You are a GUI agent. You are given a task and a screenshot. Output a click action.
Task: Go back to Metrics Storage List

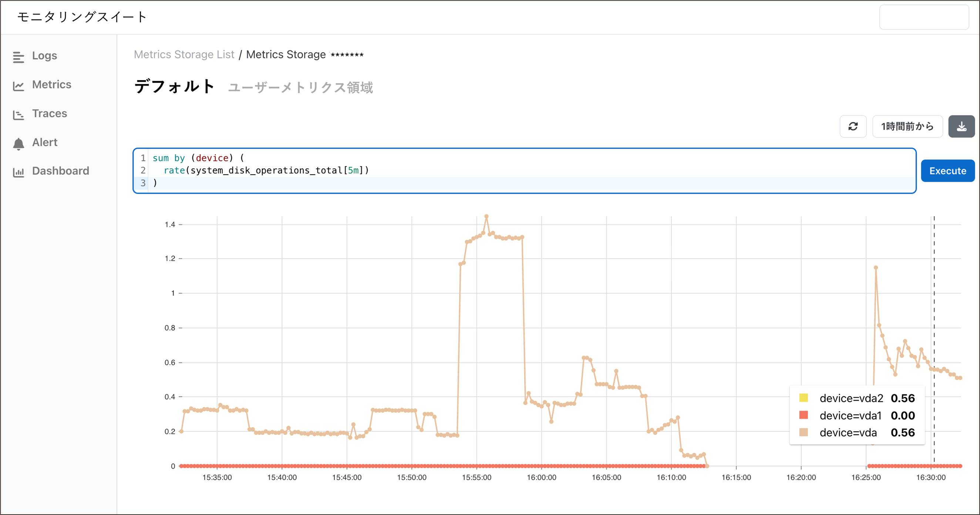[x=184, y=55]
